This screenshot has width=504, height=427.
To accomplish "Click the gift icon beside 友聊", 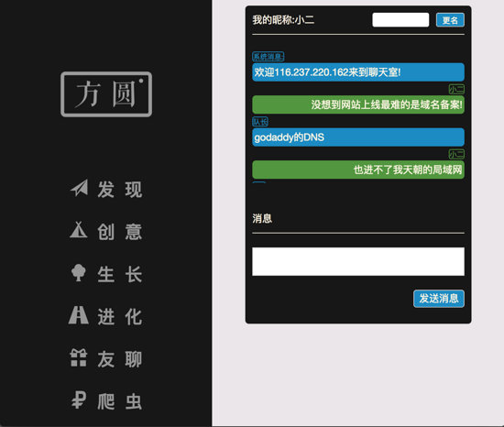I will click(79, 357).
